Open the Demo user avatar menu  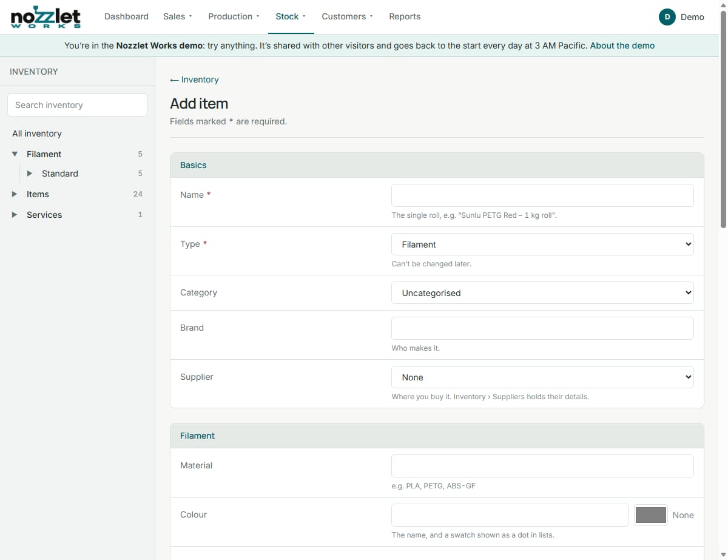point(681,17)
